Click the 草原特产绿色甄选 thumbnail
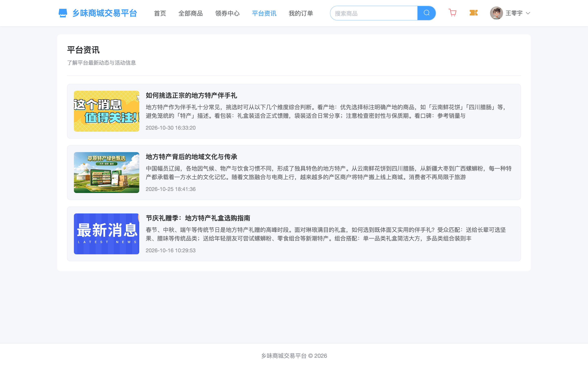588x368 pixels. [106, 173]
